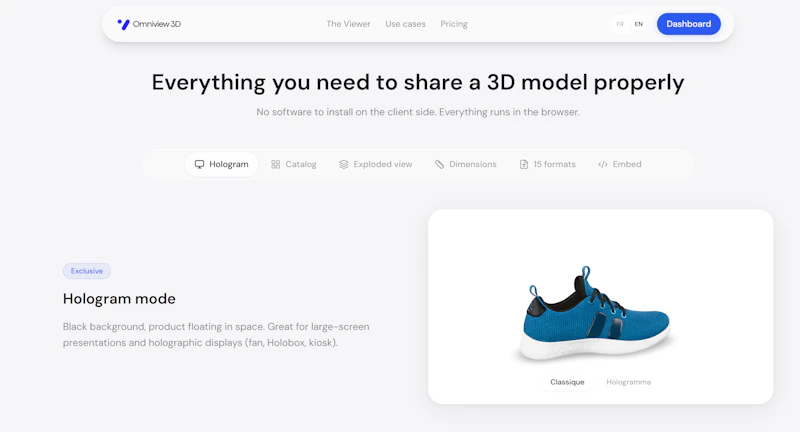Viewport: 800px width, 432px height.
Task: Click the Omniview 3D logo icon
Action: pyautogui.click(x=123, y=24)
